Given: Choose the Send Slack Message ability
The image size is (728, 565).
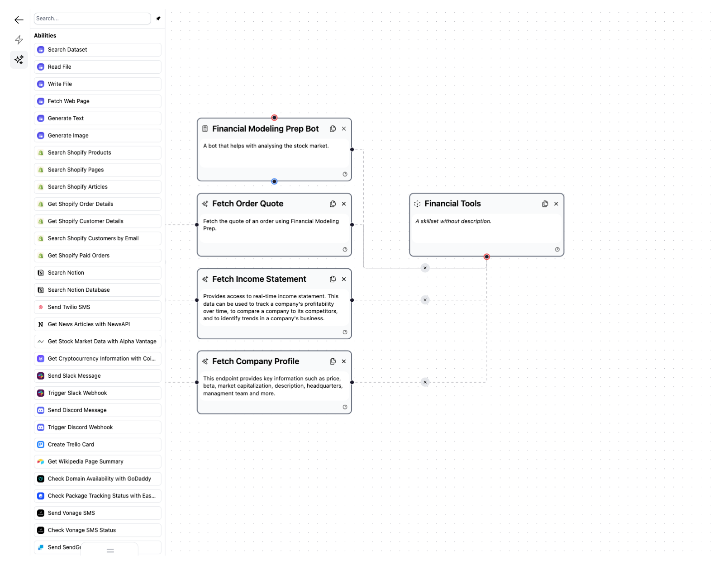Looking at the screenshot, I should (98, 376).
